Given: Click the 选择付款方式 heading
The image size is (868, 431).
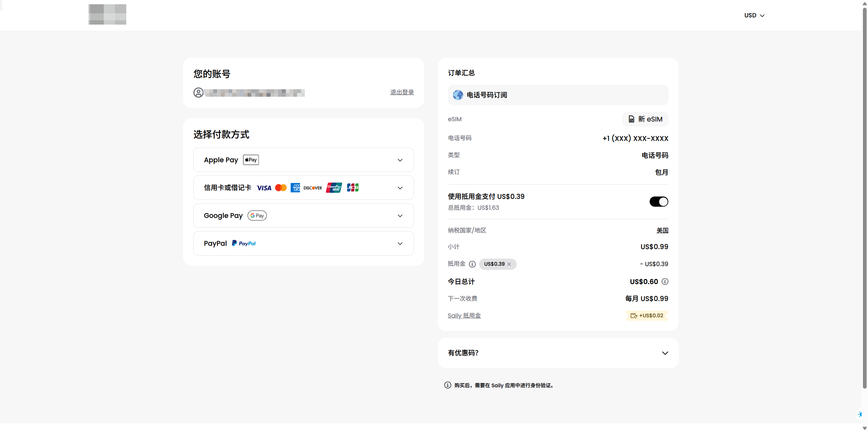Looking at the screenshot, I should point(221,134).
